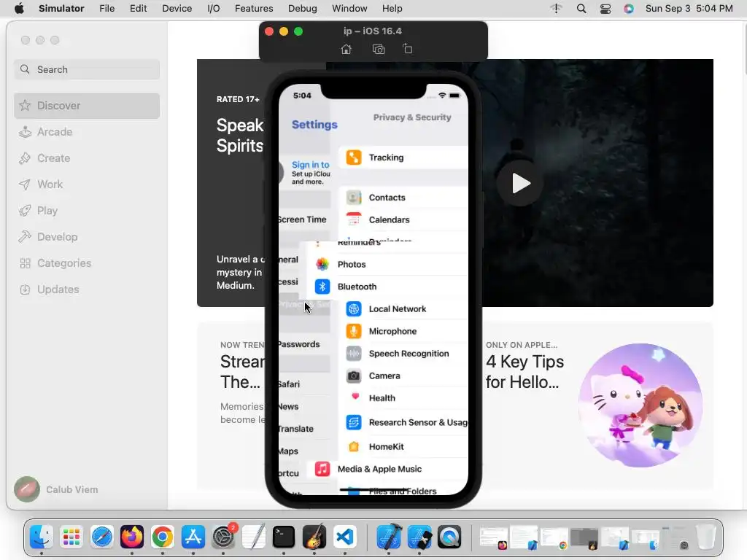Screen dimensions: 747x560
Task: Open Contacts privacy settings
Action: click(403, 197)
